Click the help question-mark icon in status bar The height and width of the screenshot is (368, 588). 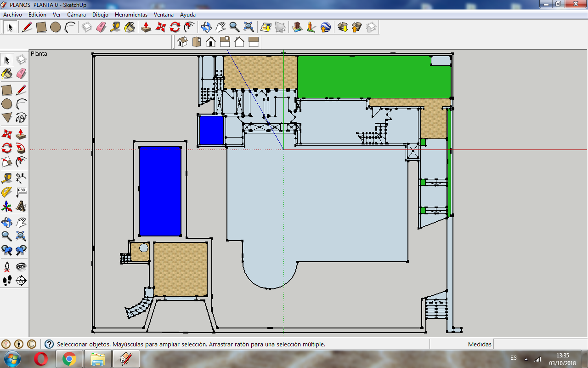point(49,344)
